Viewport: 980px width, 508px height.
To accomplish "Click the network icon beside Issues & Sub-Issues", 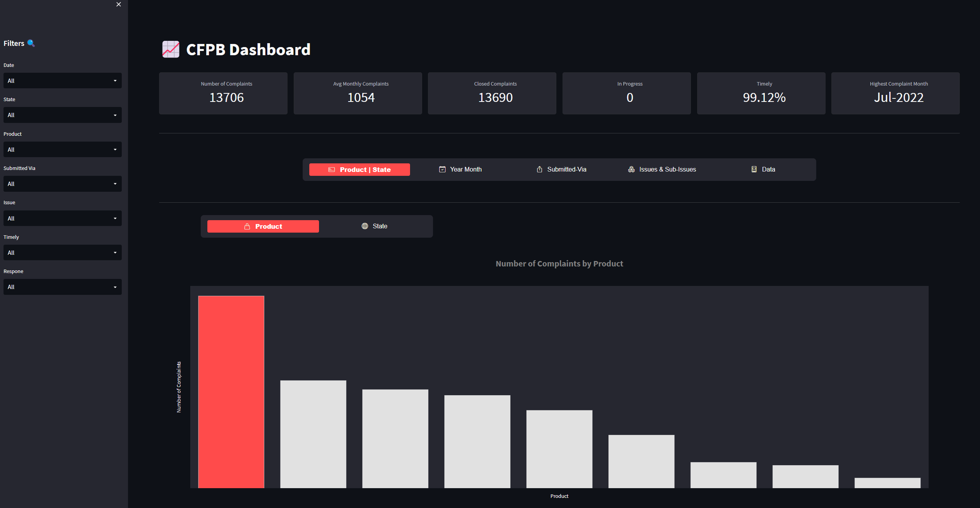I will point(631,169).
